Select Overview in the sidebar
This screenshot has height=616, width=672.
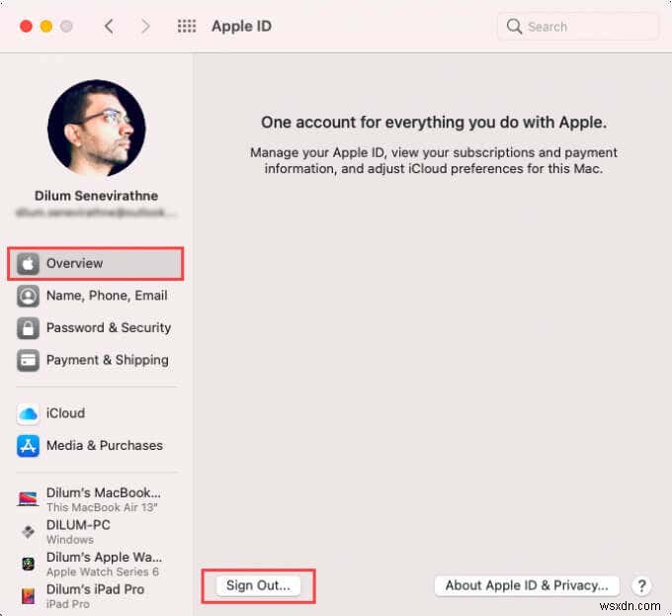[x=96, y=264]
